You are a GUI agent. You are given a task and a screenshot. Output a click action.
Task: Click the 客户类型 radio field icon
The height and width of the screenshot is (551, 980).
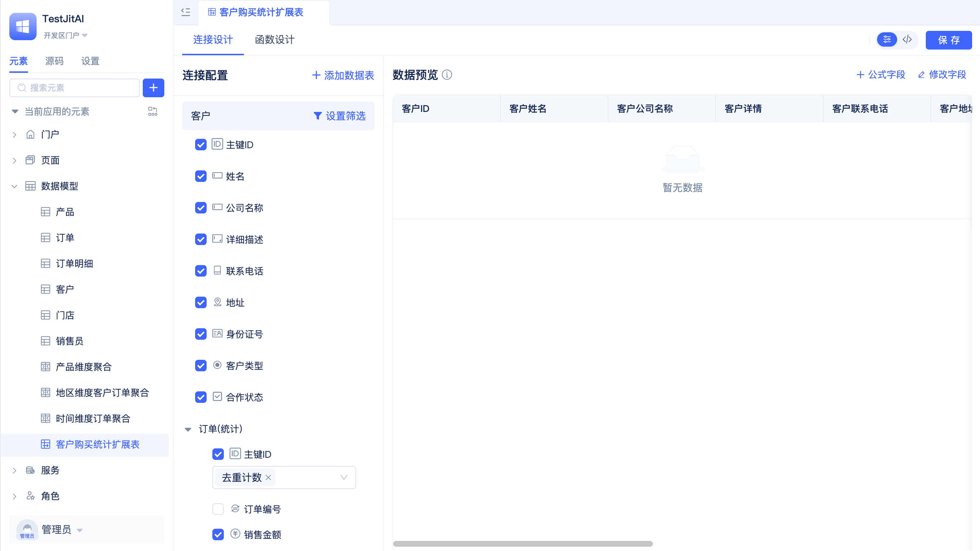pos(217,365)
